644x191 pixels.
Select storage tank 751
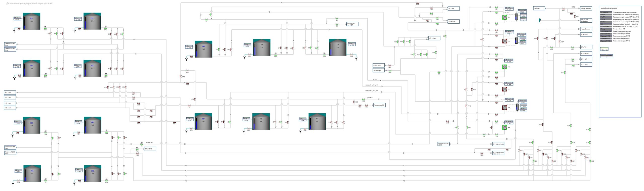(32, 173)
